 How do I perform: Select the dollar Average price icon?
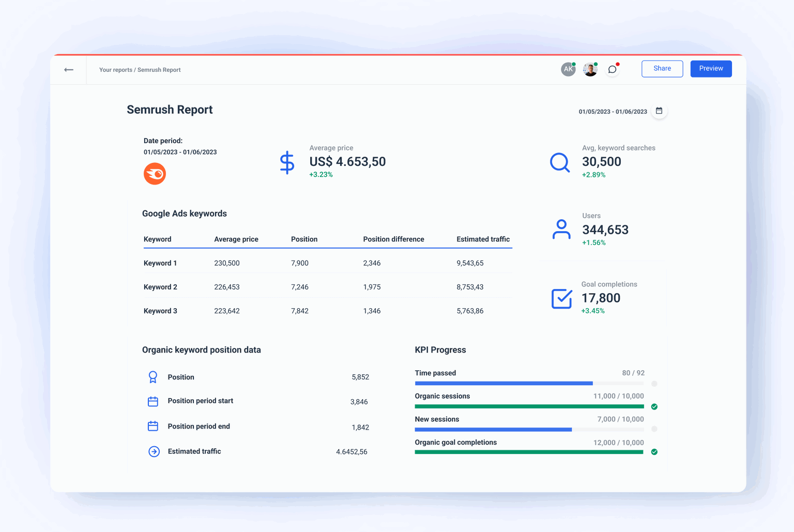coord(287,162)
